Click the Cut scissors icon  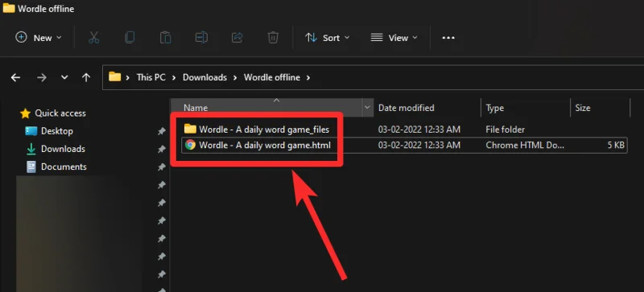(x=94, y=38)
